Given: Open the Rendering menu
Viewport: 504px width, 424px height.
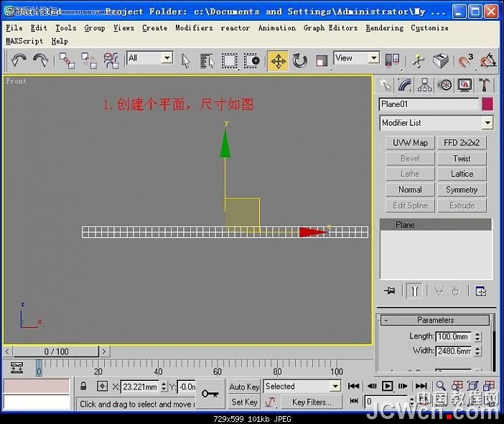Looking at the screenshot, I should [384, 28].
